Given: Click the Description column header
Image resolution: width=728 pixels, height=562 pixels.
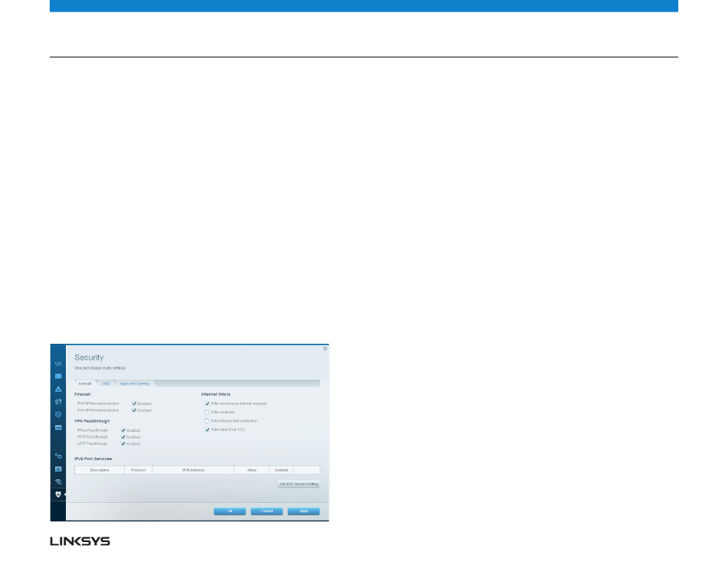Looking at the screenshot, I should (100, 469).
